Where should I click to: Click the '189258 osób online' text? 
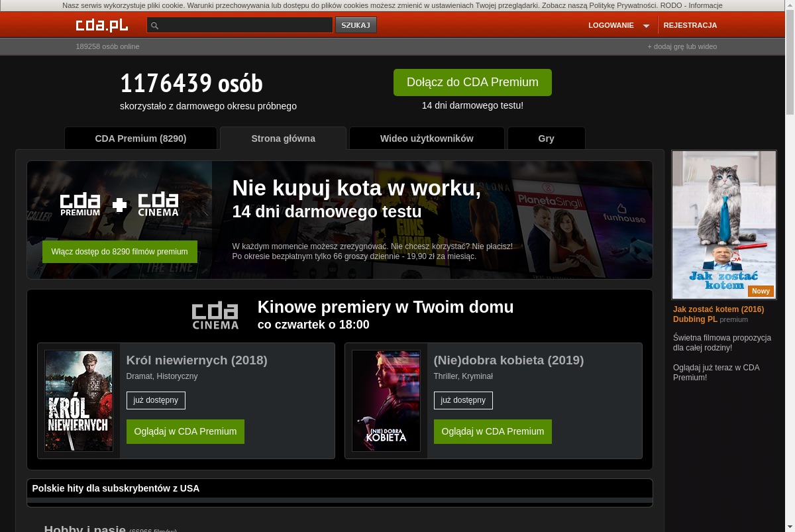[107, 46]
